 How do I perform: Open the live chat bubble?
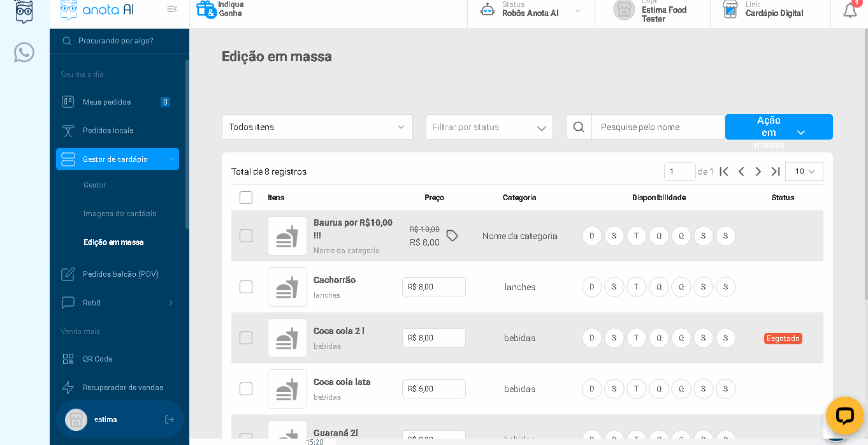pos(844,416)
